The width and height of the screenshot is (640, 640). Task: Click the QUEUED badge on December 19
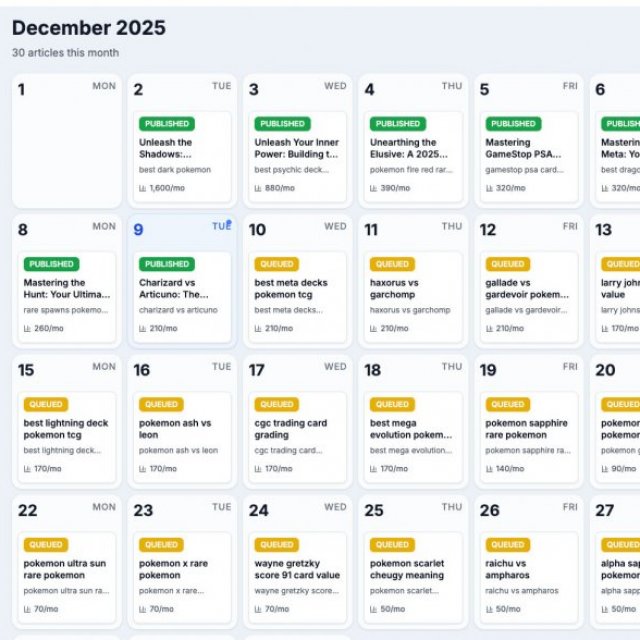pyautogui.click(x=508, y=404)
